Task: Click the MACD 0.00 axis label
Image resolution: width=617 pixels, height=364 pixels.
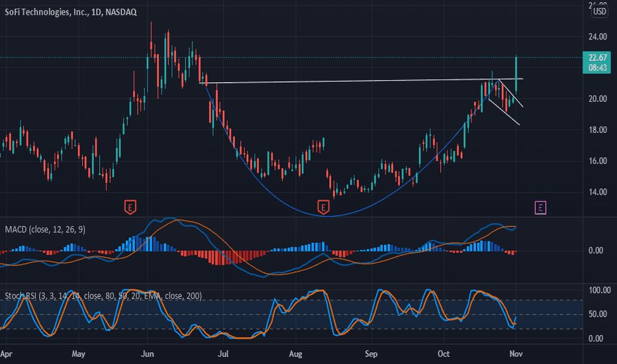Action: (595, 251)
